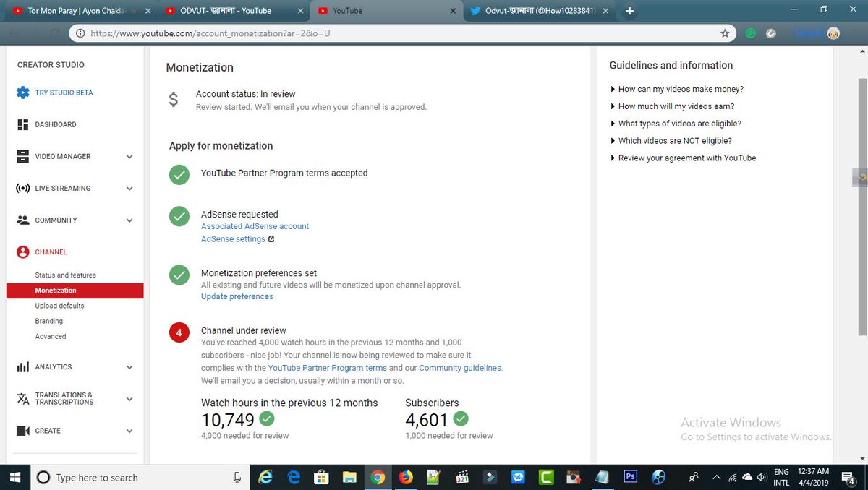
Task: Click the Live Streaming broadcast icon
Action: (x=22, y=188)
